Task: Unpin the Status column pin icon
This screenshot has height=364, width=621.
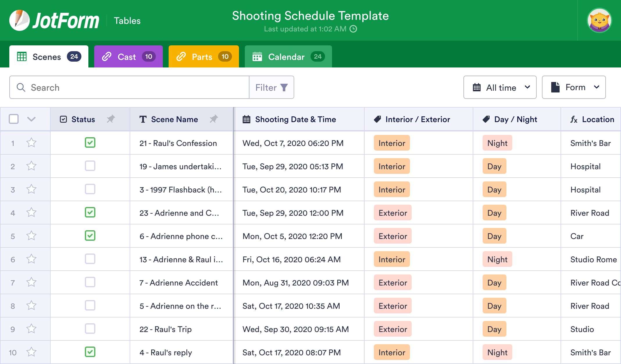Action: (111, 119)
